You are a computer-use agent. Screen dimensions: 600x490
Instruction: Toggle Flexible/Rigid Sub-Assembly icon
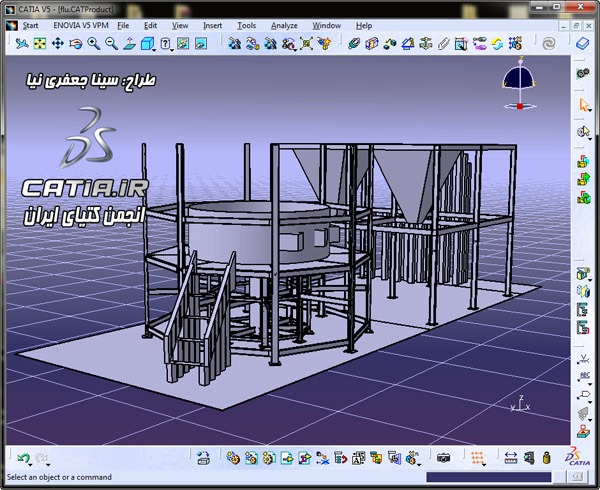tap(479, 44)
